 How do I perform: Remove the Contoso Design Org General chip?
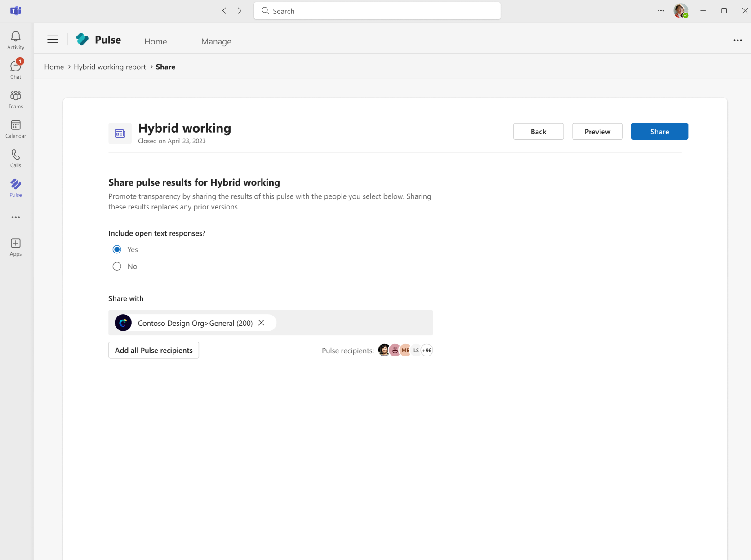tap(261, 323)
